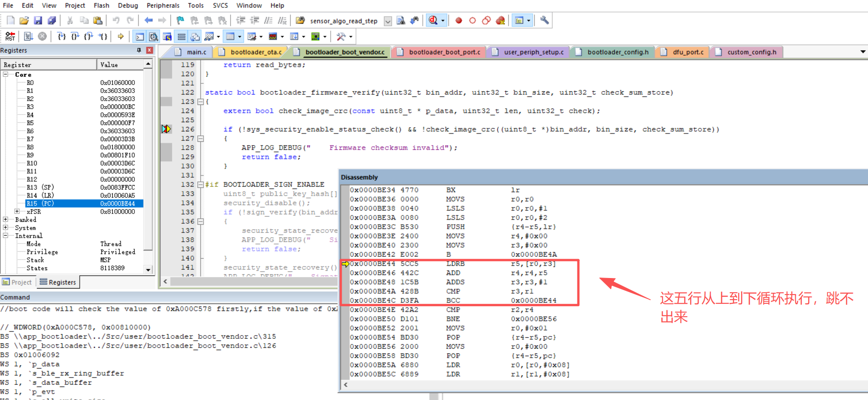
Task: Click the CPU Reset (RST) icon
Action: 10,36
